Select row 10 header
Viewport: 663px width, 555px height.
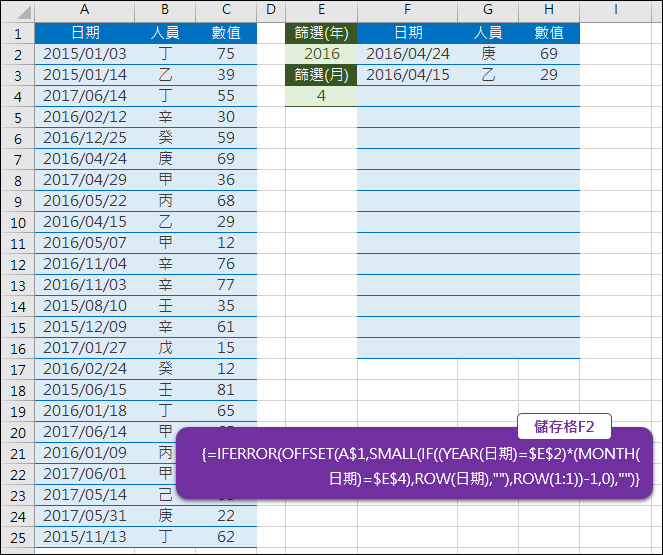pos(18,222)
